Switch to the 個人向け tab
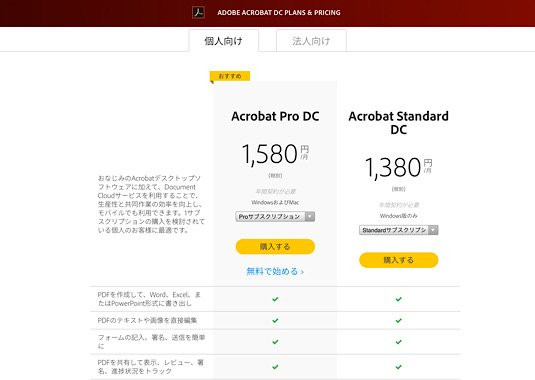The image size is (535, 380). [224, 41]
